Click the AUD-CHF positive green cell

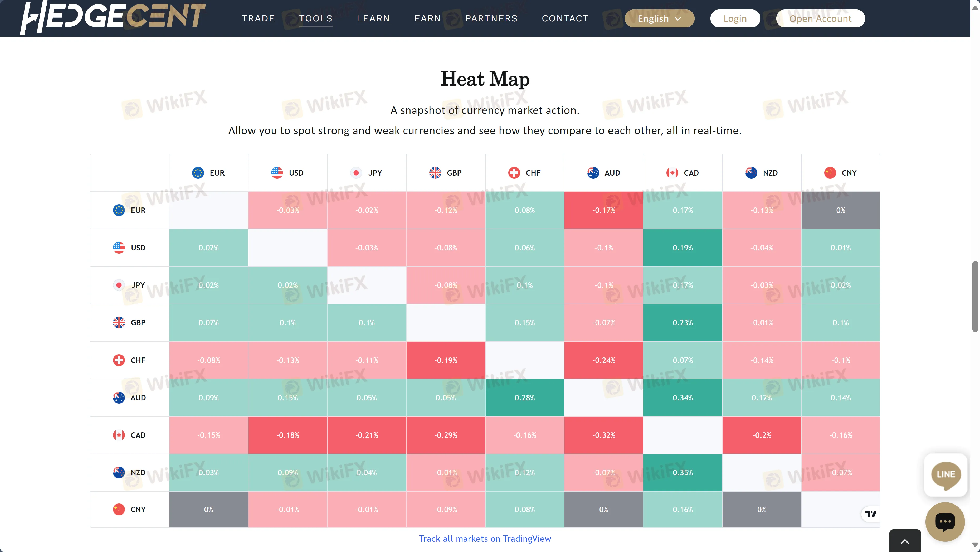[x=524, y=397]
